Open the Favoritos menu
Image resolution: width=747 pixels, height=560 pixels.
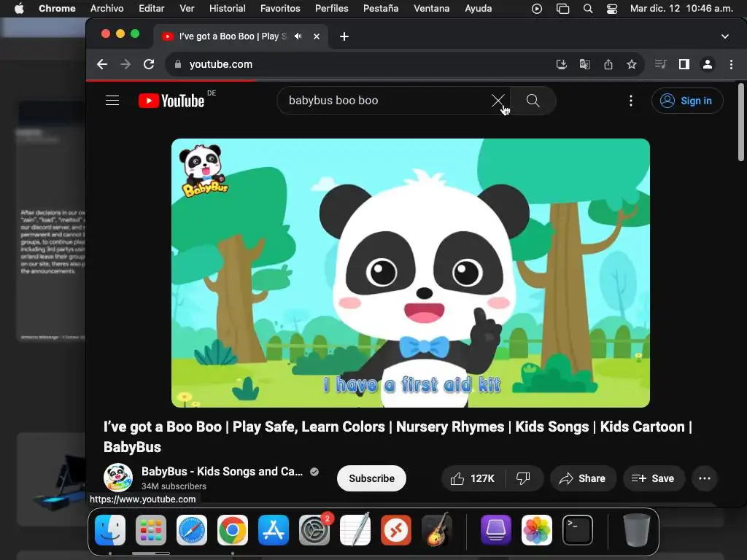280,9
